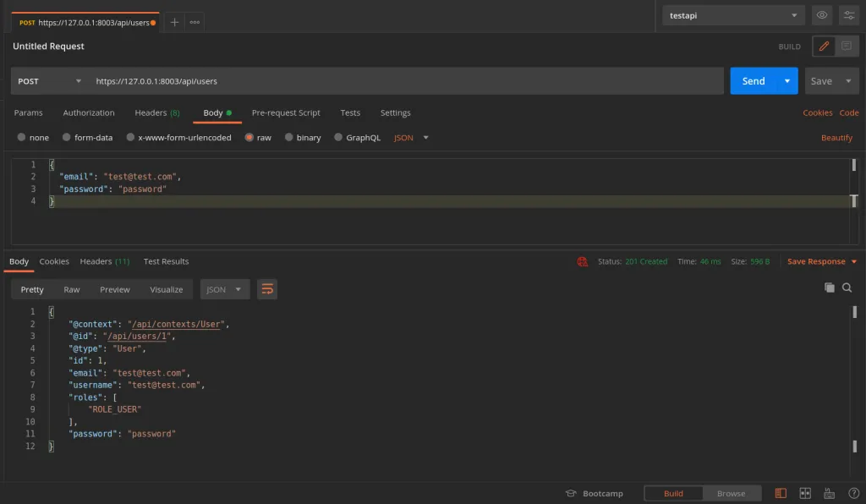Screen dimensions: 866x504
Task: Select the form-data radio button
Action: pos(68,138)
